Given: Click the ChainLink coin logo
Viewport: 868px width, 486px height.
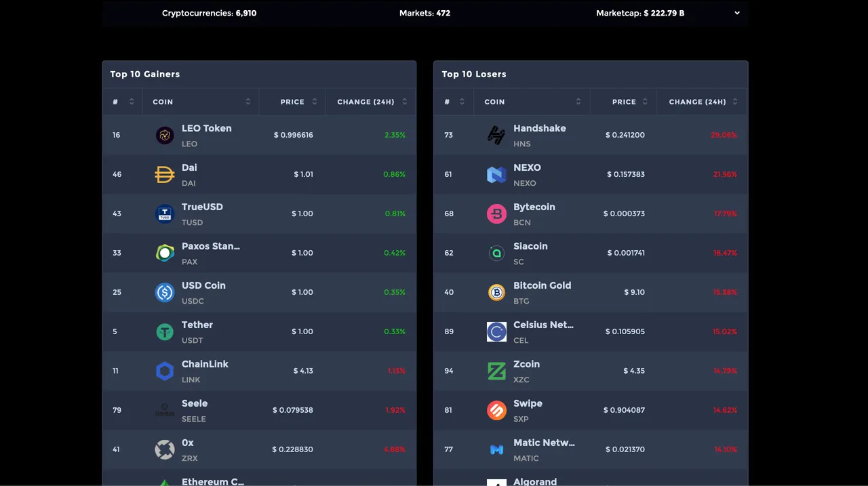Looking at the screenshot, I should 165,371.
